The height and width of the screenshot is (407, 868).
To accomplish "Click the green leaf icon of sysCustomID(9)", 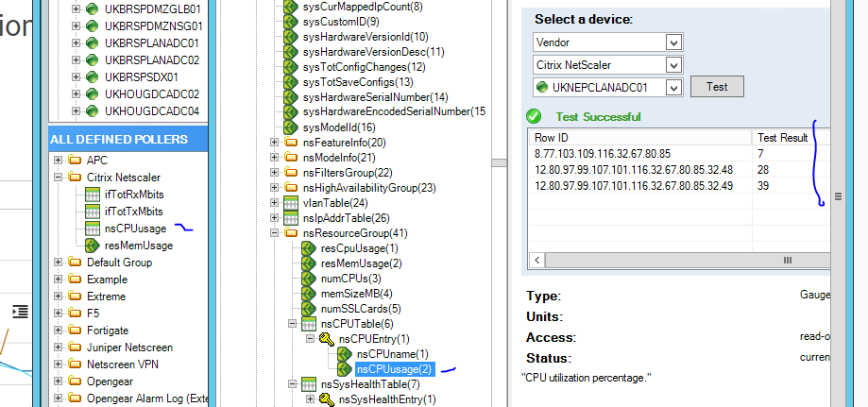I will click(291, 22).
